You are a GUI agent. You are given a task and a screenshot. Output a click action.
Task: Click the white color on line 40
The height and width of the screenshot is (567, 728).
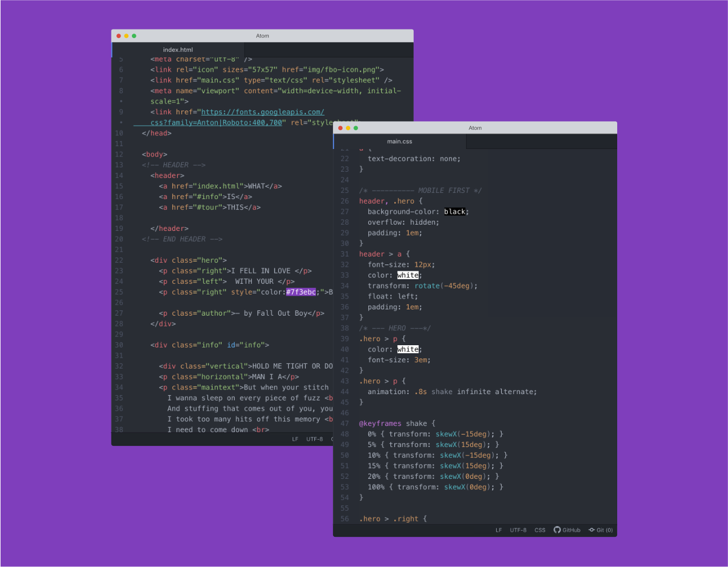coord(408,349)
